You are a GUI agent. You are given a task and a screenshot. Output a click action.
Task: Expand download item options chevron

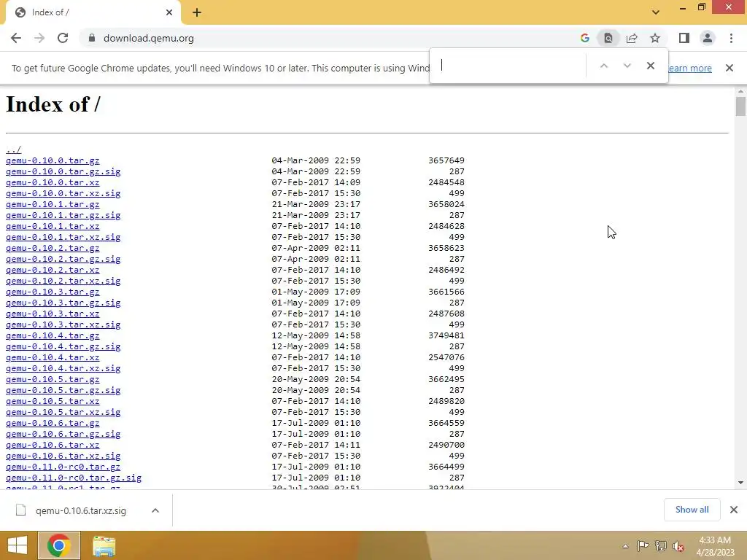coord(155,510)
